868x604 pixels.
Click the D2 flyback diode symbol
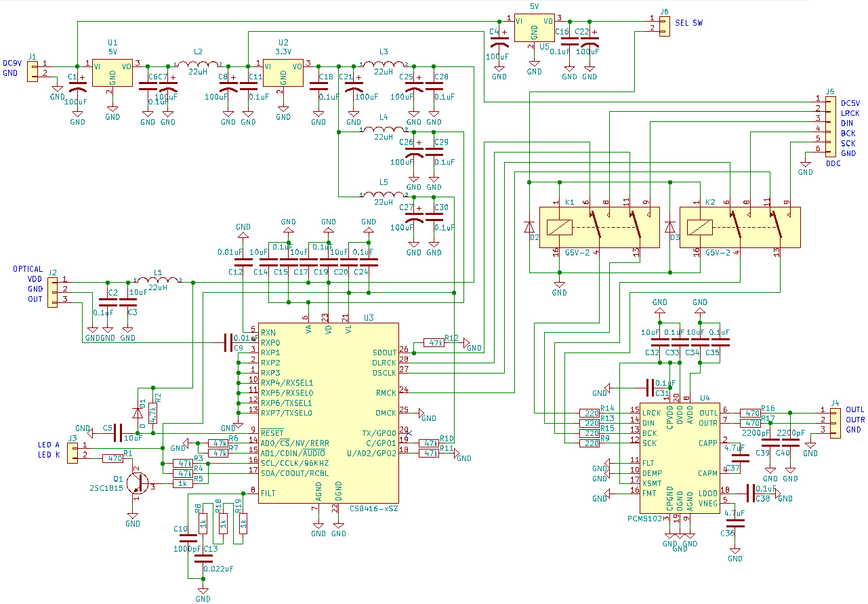529,227
